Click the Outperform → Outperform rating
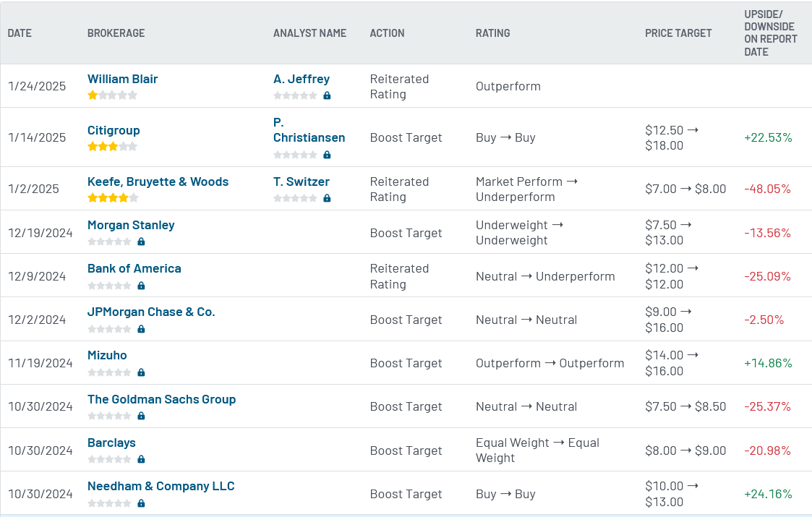This screenshot has width=812, height=517. tap(550, 364)
